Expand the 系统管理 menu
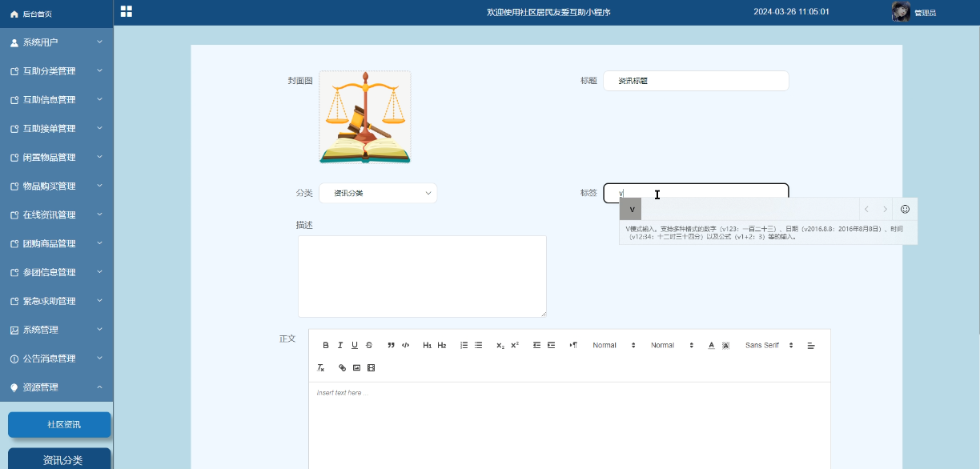The image size is (980, 469). (57, 330)
